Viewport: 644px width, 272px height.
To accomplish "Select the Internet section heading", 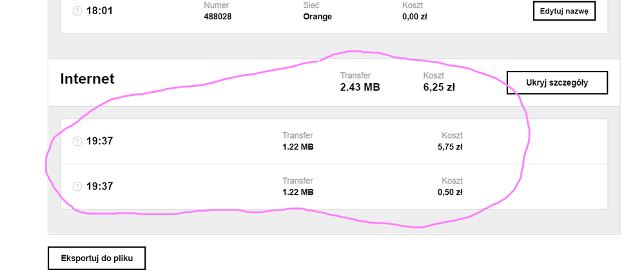I will [x=87, y=79].
